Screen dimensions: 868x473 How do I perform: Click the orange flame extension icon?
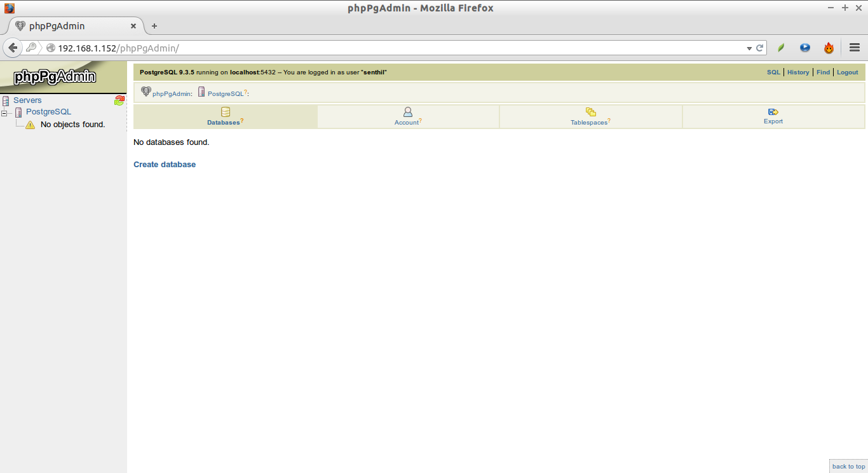(x=829, y=48)
